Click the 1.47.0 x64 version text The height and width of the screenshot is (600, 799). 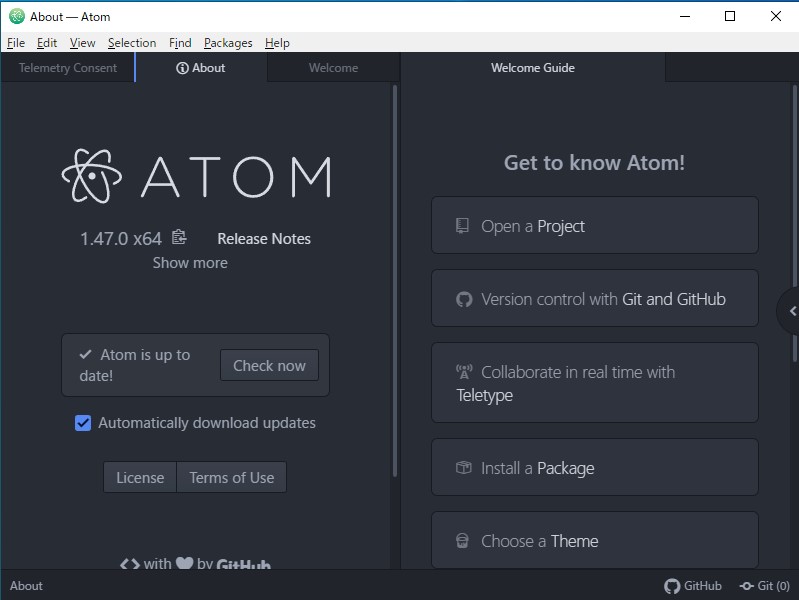pos(121,239)
